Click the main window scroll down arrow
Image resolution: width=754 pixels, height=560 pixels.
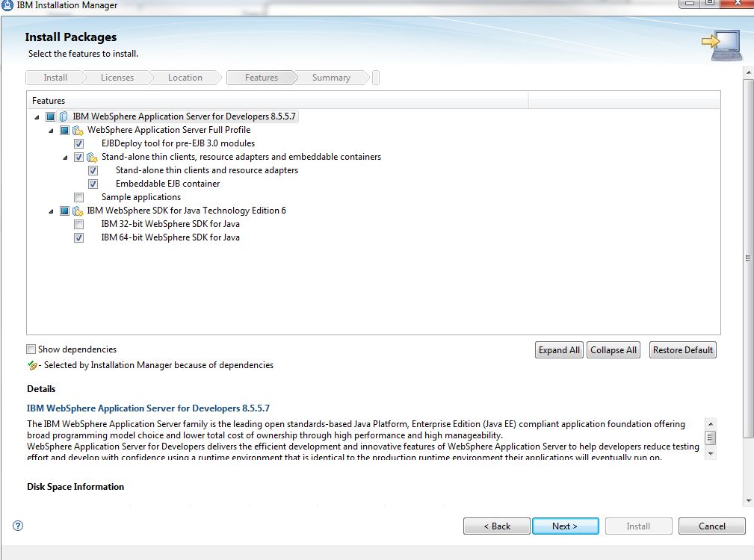(748, 500)
